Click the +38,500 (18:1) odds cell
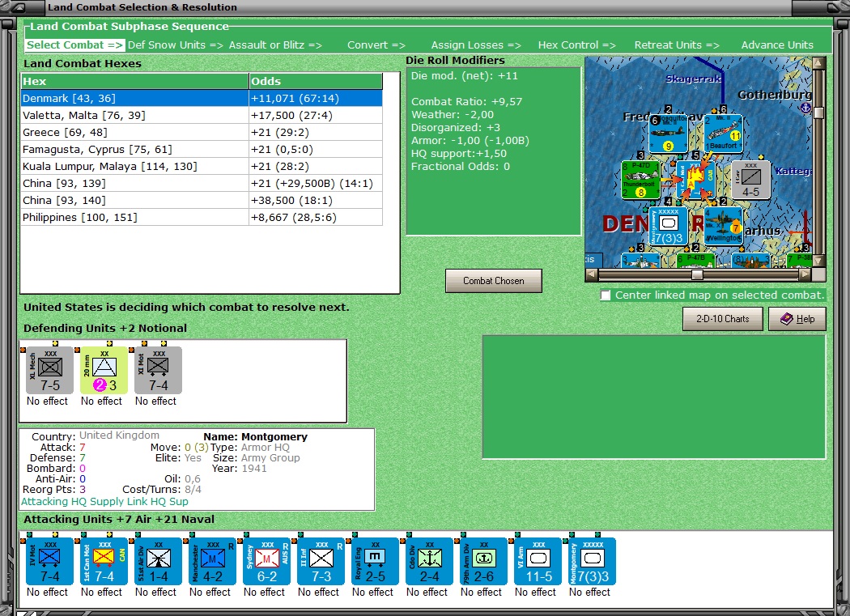The image size is (850, 616). 316,201
